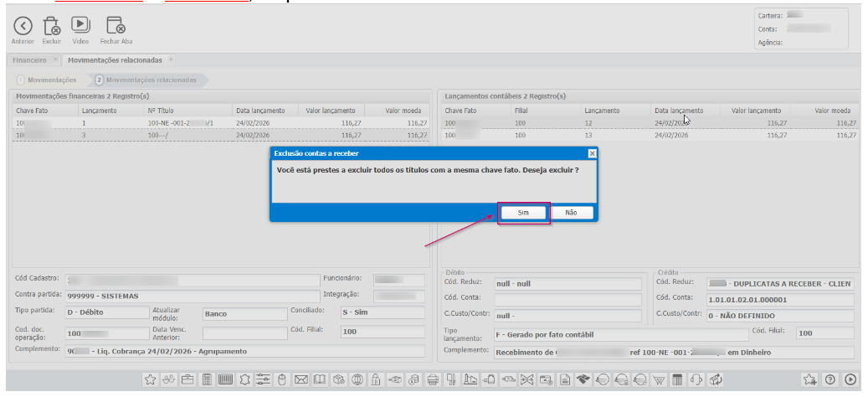Click the star favorites icon in bottom bar

150,379
